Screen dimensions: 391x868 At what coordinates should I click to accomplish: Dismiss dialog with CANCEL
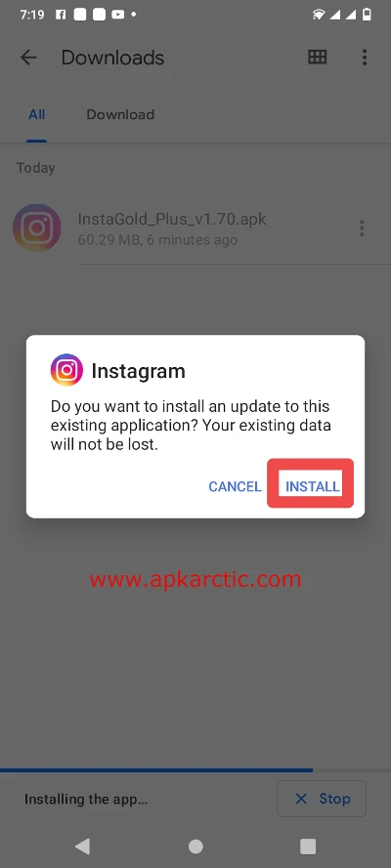235,486
